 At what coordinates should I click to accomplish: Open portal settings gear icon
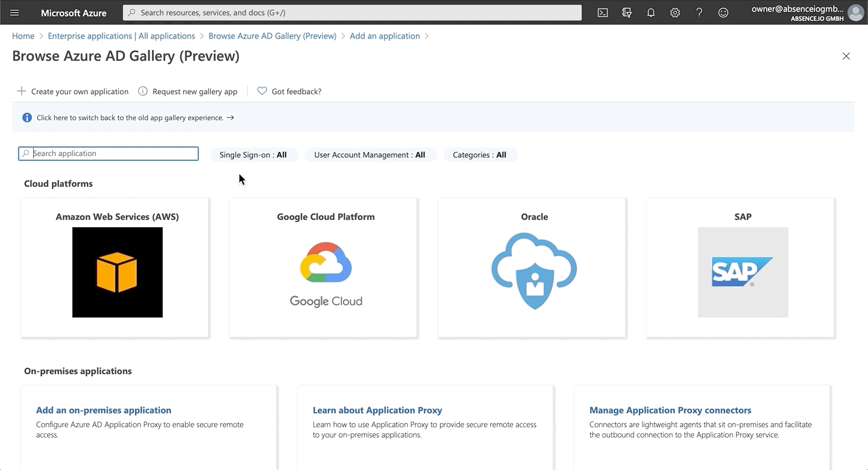click(x=675, y=13)
